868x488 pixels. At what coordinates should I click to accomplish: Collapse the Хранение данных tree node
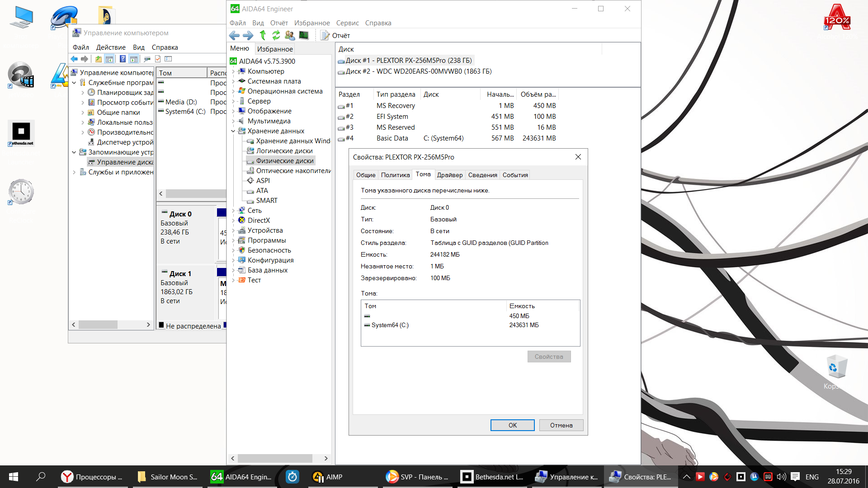coord(233,131)
